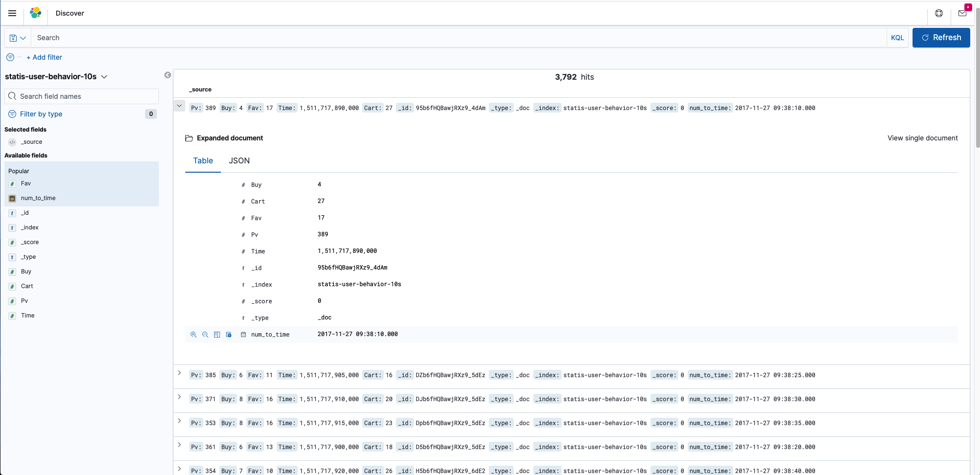The height and width of the screenshot is (475, 980).
Task: Click the Refresh button
Action: [x=941, y=38]
